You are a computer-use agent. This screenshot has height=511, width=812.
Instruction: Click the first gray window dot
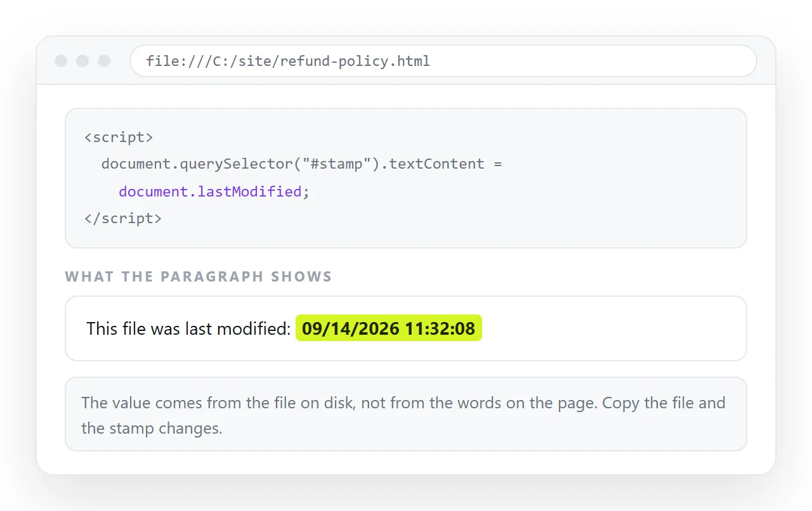[61, 61]
